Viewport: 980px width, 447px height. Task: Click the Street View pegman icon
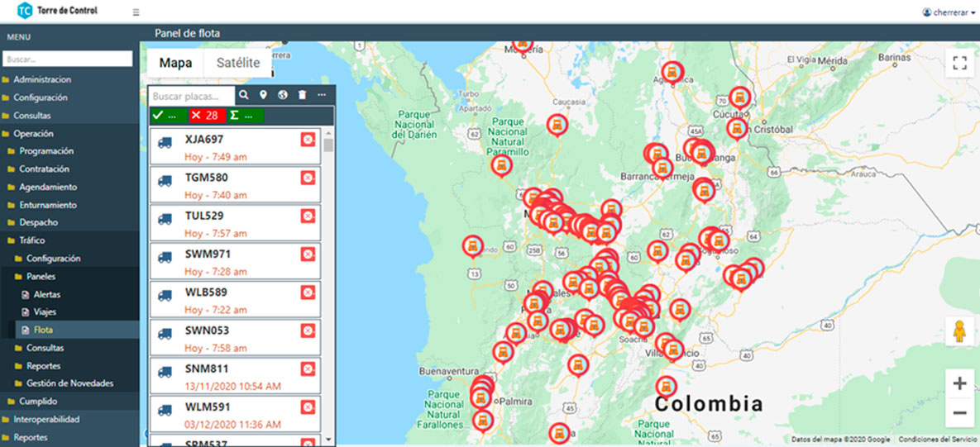click(959, 330)
